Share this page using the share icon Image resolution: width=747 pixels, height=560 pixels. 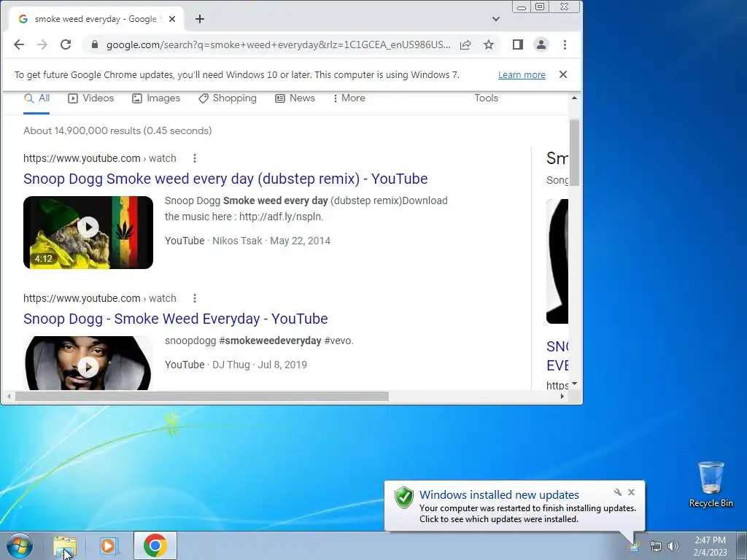(465, 44)
